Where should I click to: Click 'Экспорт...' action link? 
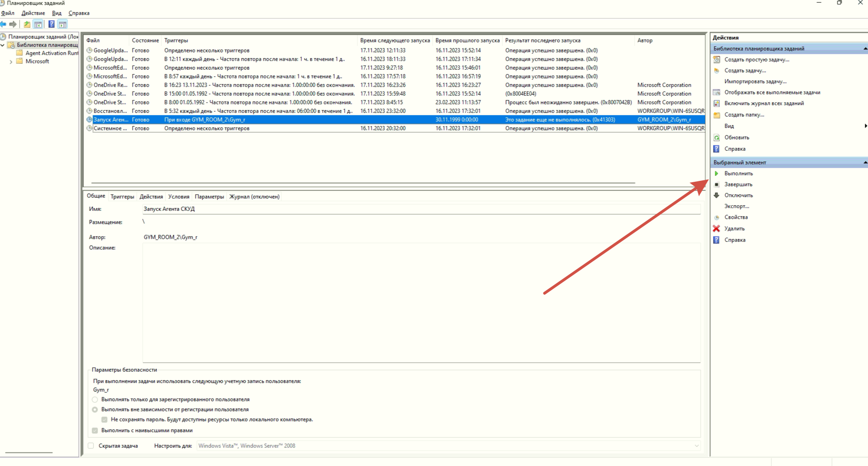click(x=737, y=206)
